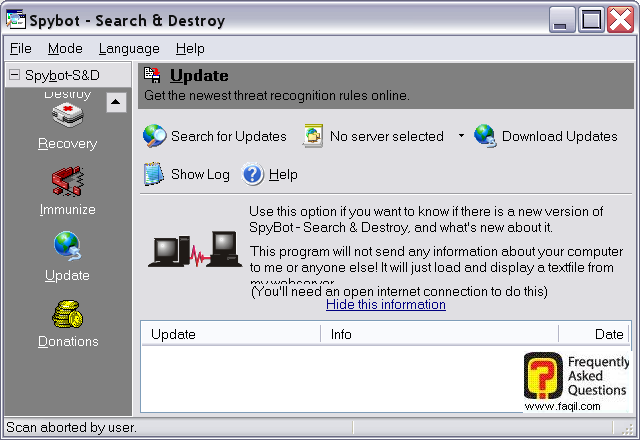640x440 pixels.
Task: Click the blue question mark Help icon
Action: (x=253, y=174)
